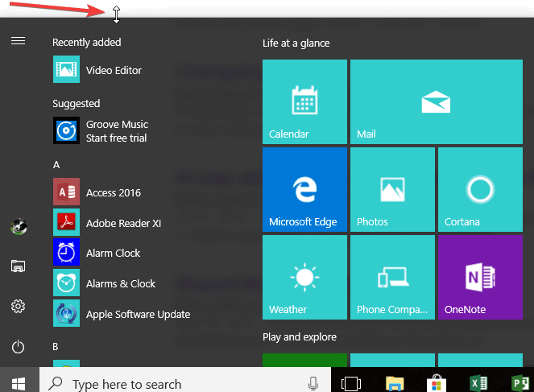Open the Weather tile
This screenshot has height=392, width=534.
[304, 278]
